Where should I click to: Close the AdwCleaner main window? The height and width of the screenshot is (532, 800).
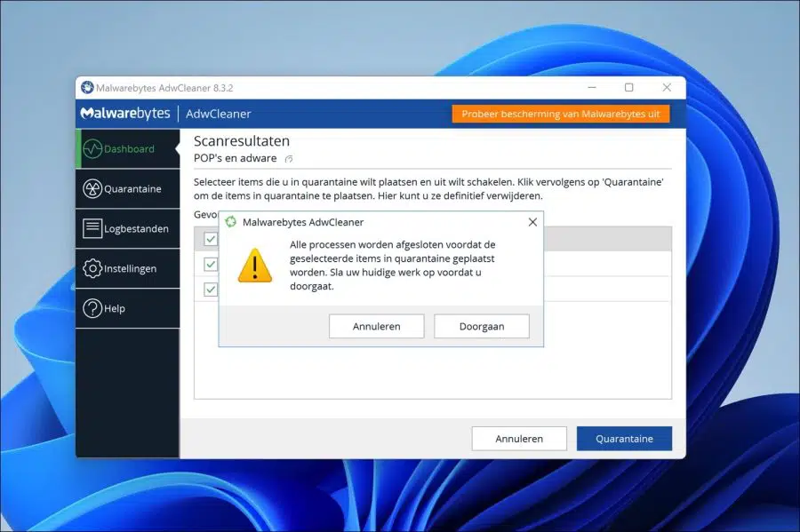[x=667, y=88]
